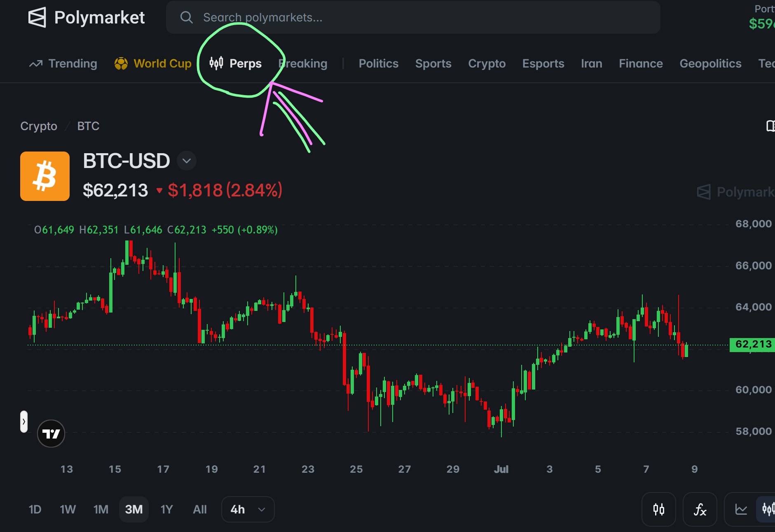
Task: Click the Polymarket wordmark text
Action: [x=99, y=18]
